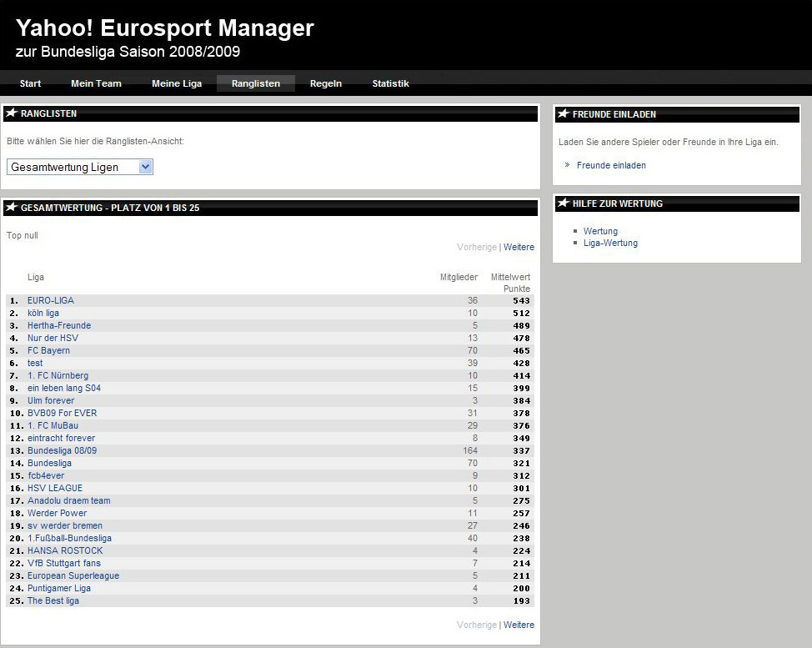Image resolution: width=812 pixels, height=648 pixels.
Task: Click the star icon beside Gesamtwertung heading
Action: click(12, 207)
